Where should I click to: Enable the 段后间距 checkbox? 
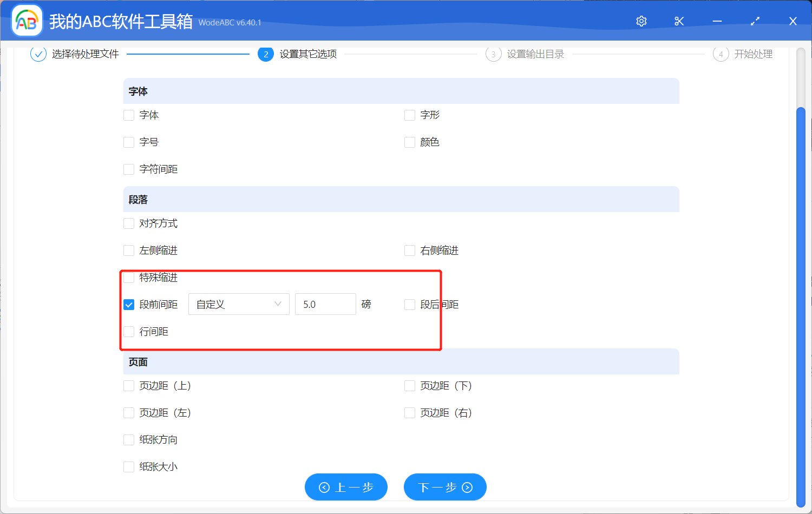(409, 304)
